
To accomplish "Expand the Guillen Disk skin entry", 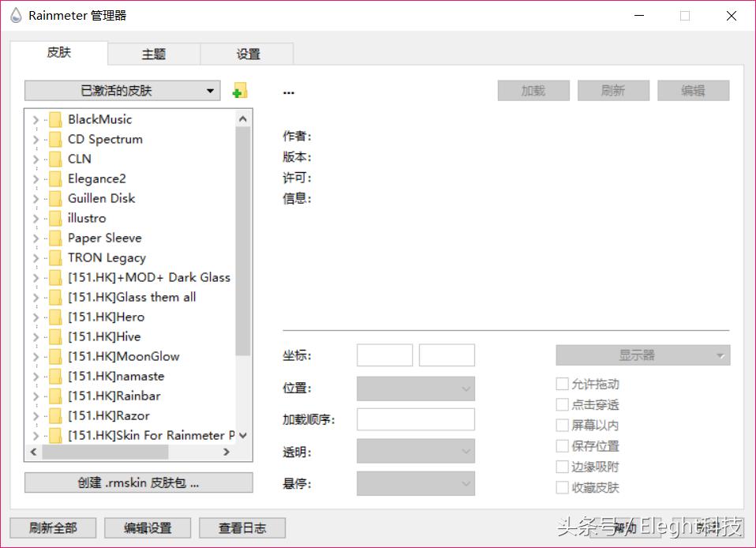I will click(x=35, y=198).
